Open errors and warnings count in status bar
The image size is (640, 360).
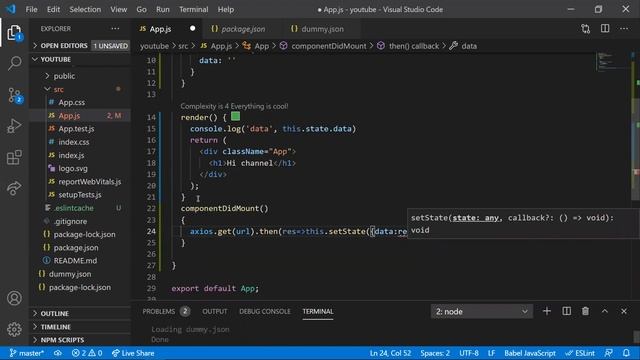point(87,353)
